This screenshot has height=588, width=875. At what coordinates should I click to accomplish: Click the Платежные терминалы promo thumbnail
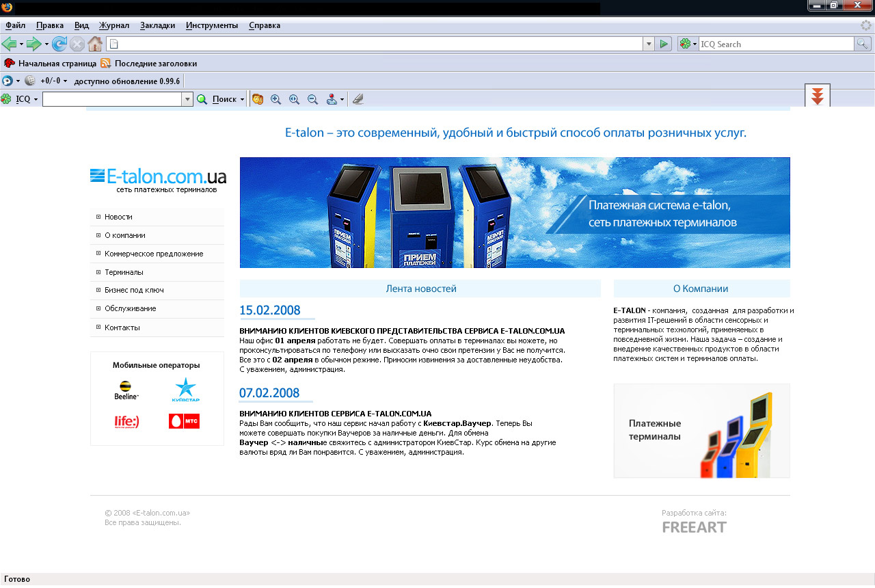(701, 431)
